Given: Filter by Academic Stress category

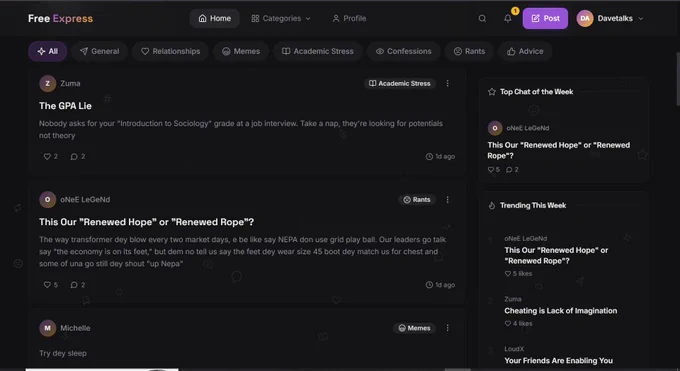Looking at the screenshot, I should point(317,51).
